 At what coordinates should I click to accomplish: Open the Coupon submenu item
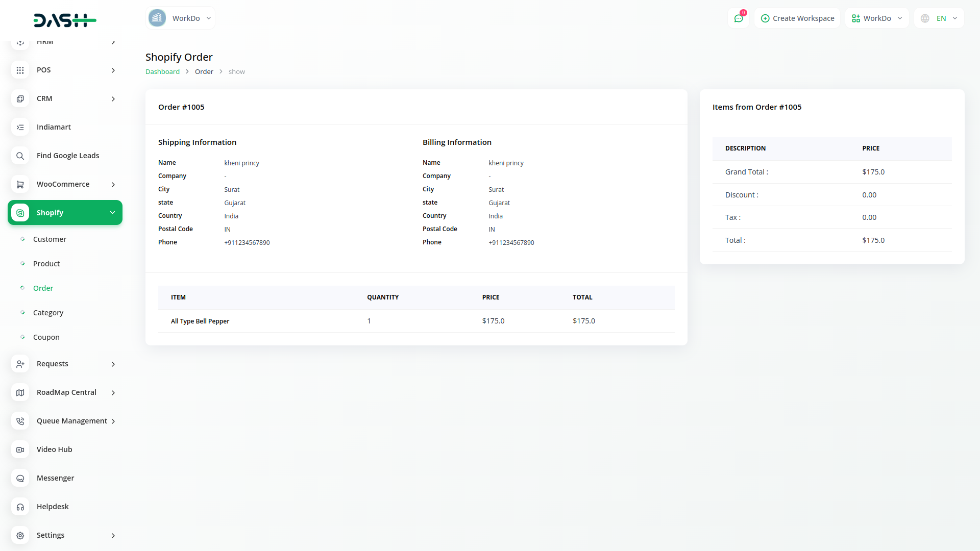pyautogui.click(x=46, y=337)
